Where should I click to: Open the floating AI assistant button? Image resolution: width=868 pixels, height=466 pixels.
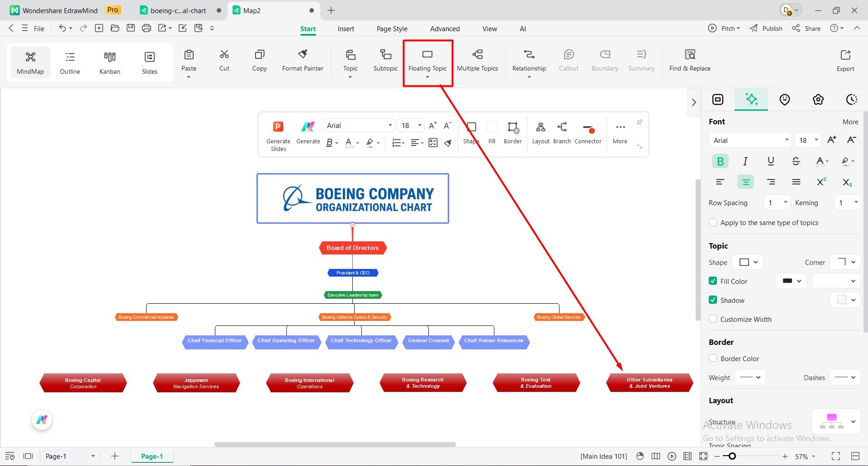click(42, 420)
